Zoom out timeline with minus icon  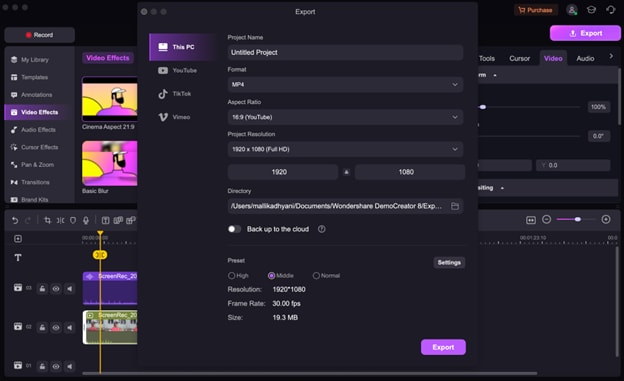547,219
